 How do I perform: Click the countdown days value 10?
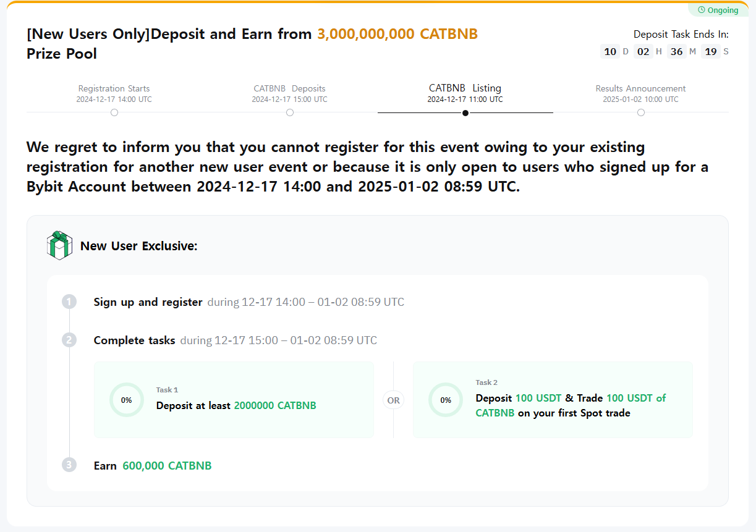[x=610, y=51]
